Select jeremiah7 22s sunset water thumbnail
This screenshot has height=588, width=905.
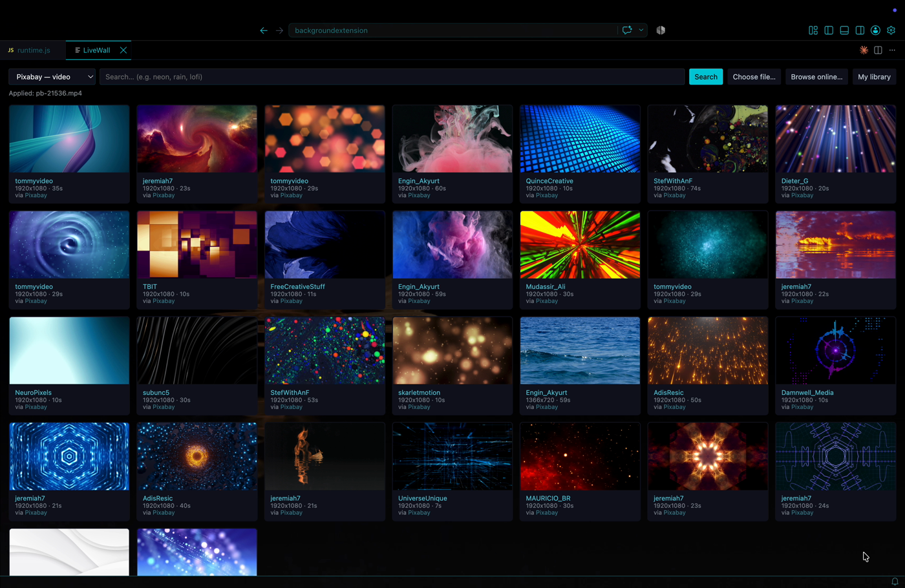(836, 245)
